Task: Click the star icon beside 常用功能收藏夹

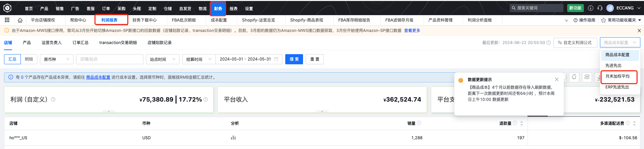Action: point(603,20)
